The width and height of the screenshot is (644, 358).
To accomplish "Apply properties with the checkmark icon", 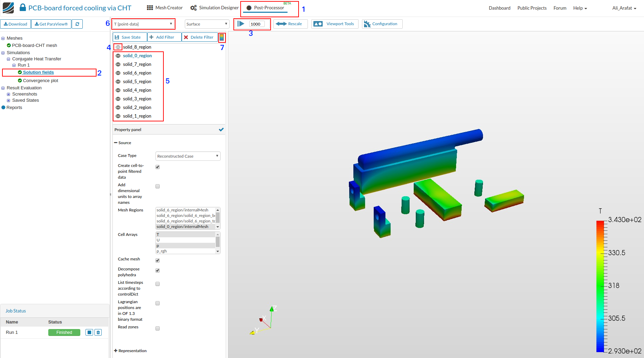I will (x=221, y=130).
